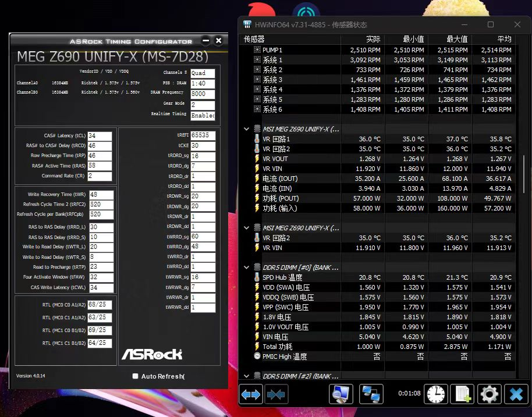Image resolution: width=532 pixels, height=417 pixels.
Task: Click the DRAM Frequency field showing 8000
Action: pos(203,94)
